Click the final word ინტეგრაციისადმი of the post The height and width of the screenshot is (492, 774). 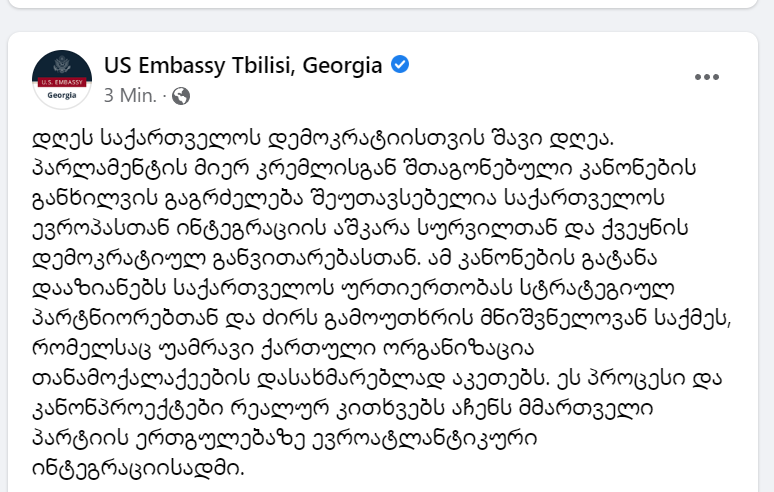coord(138,468)
